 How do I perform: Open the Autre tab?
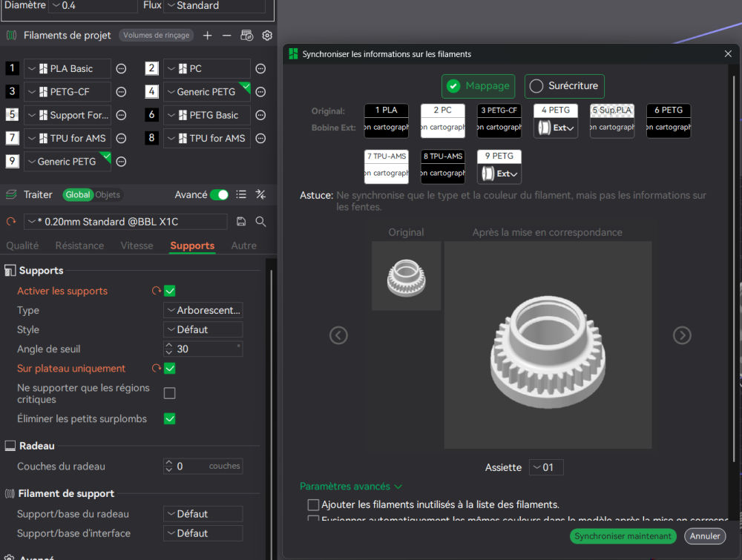click(x=243, y=246)
